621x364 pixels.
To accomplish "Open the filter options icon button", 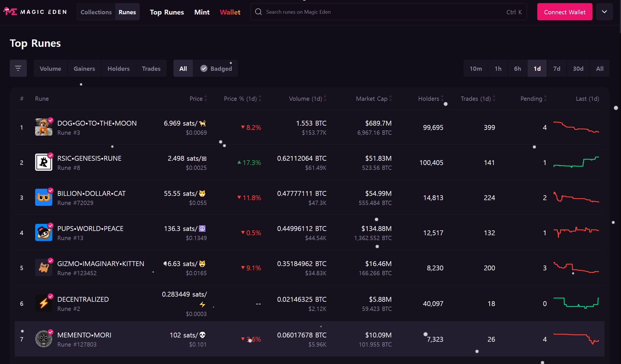I will [18, 68].
